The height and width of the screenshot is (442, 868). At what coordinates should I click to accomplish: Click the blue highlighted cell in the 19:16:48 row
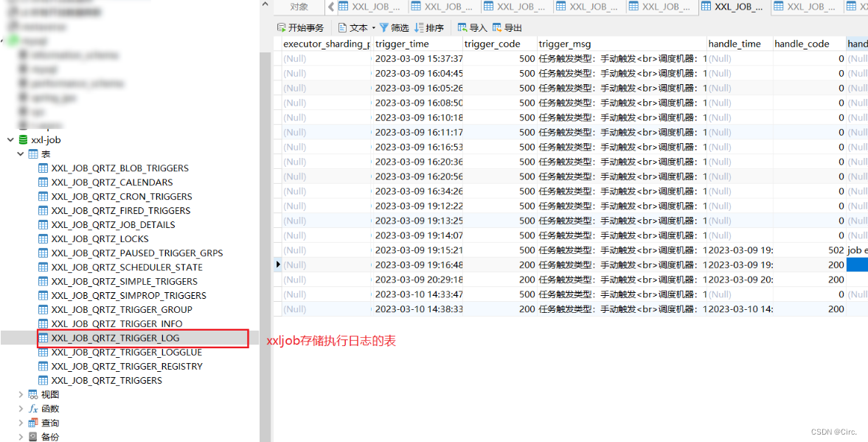pyautogui.click(x=857, y=265)
